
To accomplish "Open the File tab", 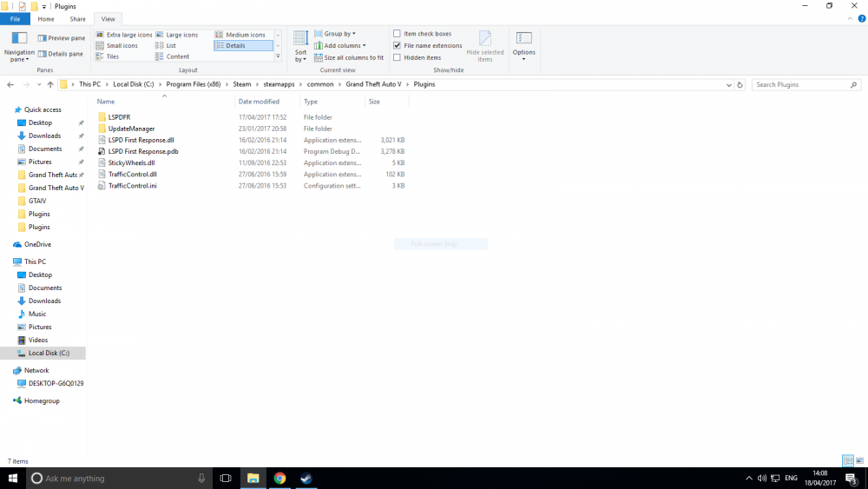I will 15,19.
